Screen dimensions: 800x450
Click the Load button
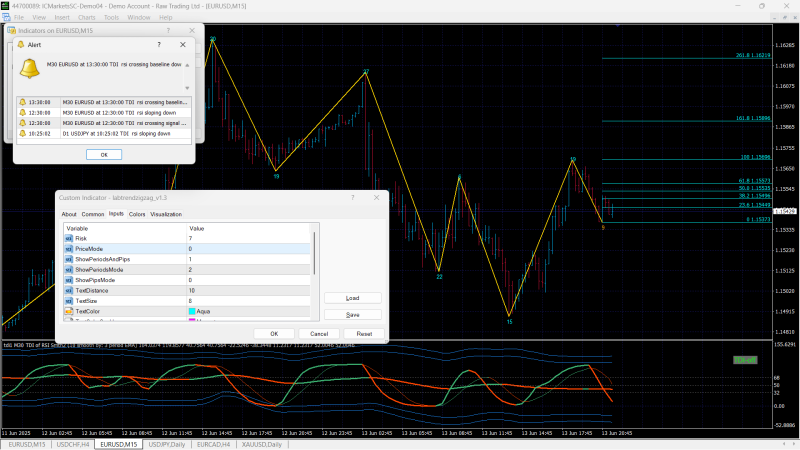[x=352, y=298]
